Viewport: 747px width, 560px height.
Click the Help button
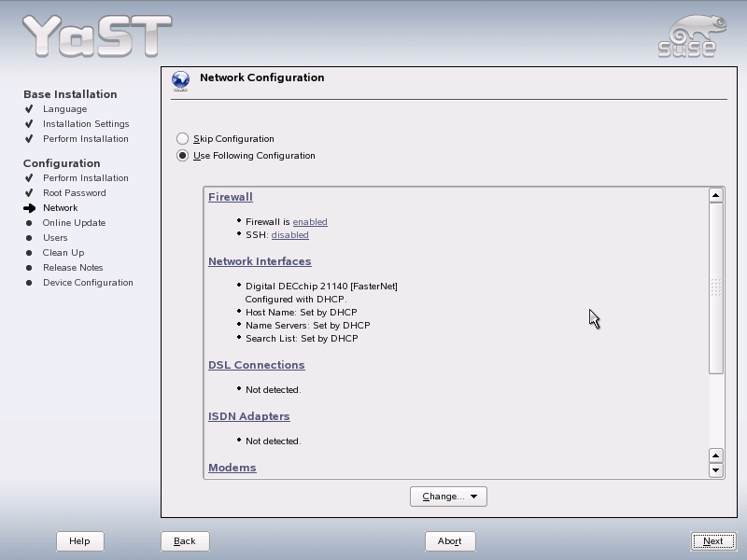79,541
